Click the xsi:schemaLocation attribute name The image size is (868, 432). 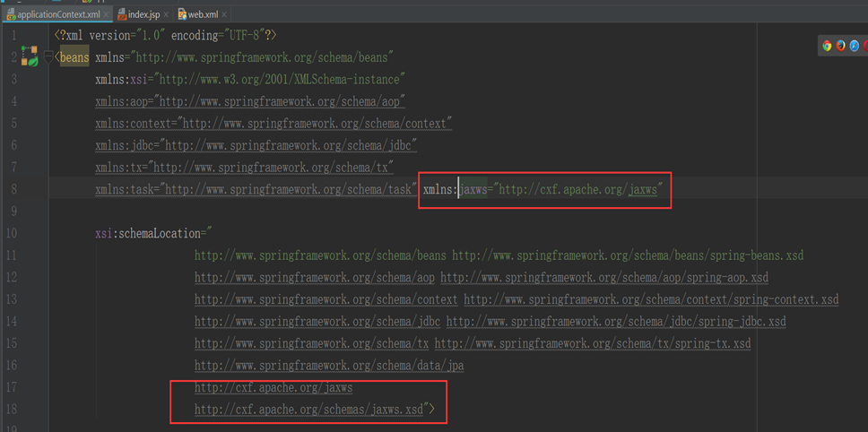click(x=147, y=234)
